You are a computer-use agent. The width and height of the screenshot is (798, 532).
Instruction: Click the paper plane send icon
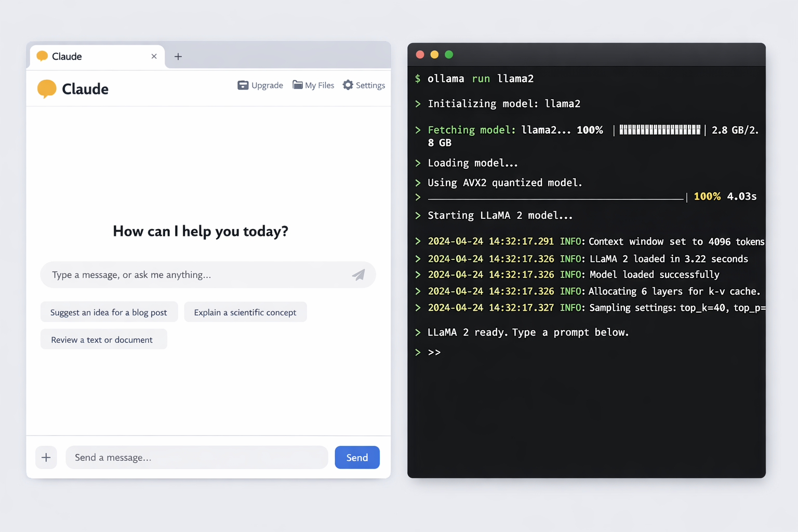pyautogui.click(x=358, y=275)
